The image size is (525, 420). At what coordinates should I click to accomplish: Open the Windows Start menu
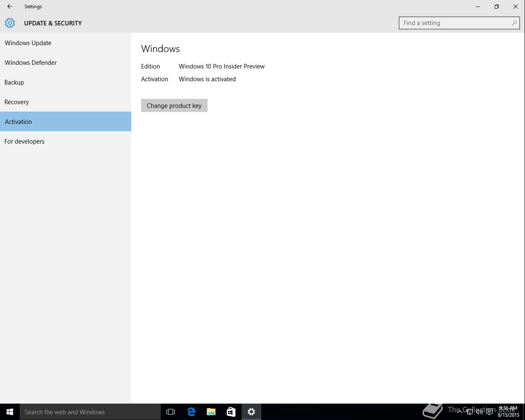coord(10,412)
